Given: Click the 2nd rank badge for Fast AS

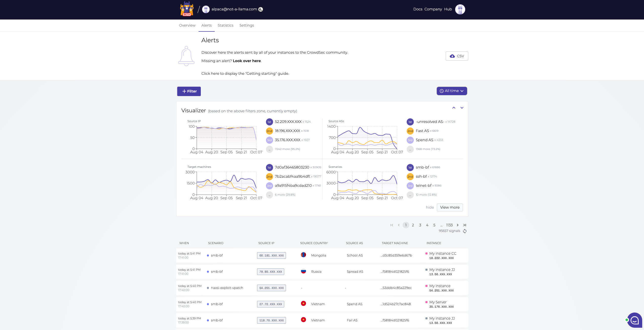Looking at the screenshot, I should (410, 131).
